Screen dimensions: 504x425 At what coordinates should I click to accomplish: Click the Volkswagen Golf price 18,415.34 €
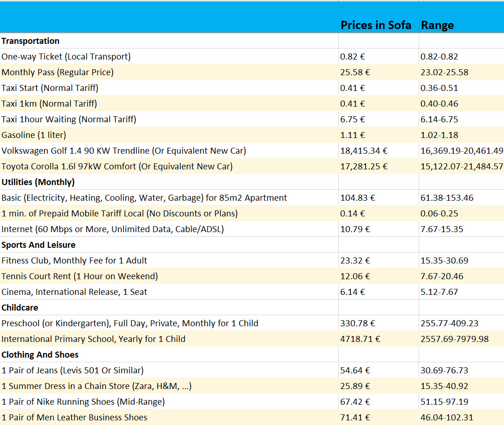coord(364,151)
